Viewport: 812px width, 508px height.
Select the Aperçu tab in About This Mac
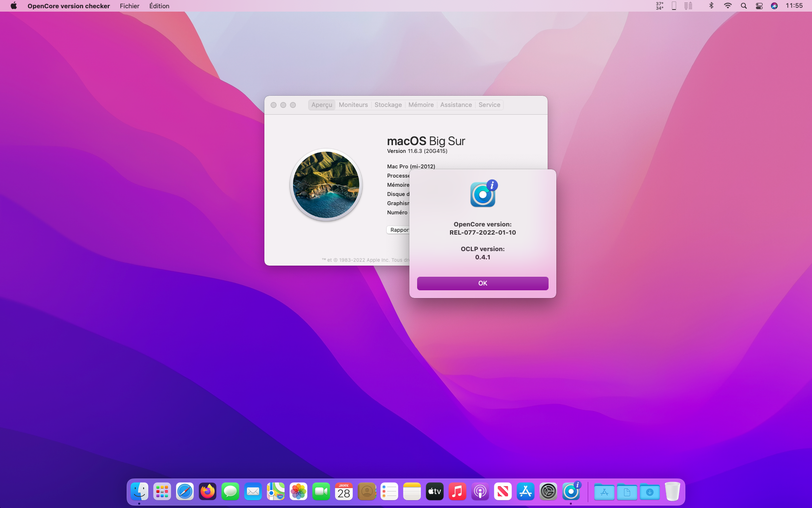(322, 105)
